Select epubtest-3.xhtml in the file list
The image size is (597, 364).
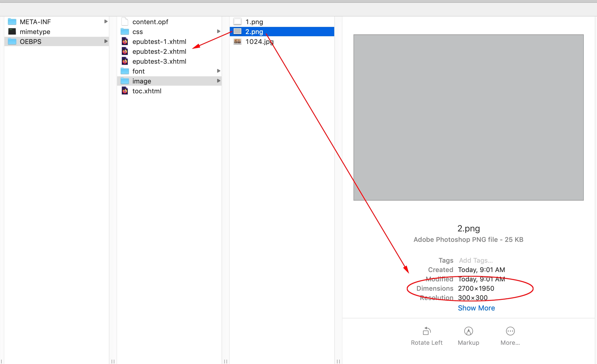pyautogui.click(x=159, y=61)
